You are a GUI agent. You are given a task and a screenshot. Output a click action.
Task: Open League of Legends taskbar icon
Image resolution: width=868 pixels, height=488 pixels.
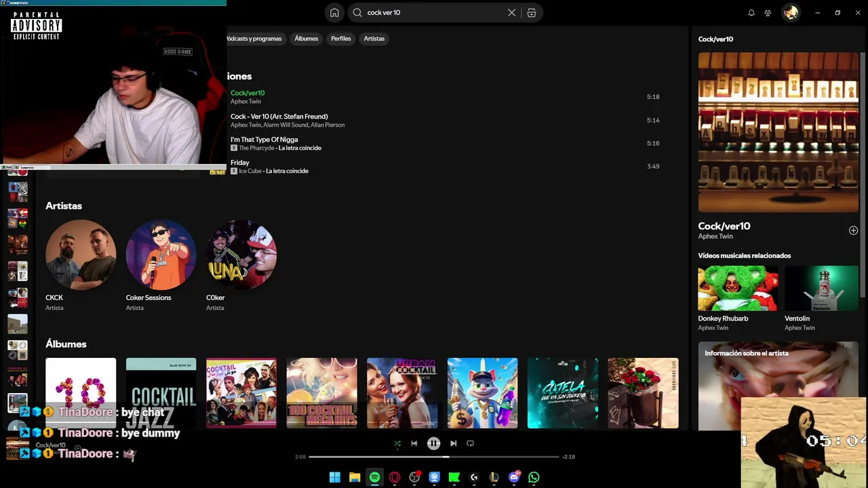[x=494, y=477]
